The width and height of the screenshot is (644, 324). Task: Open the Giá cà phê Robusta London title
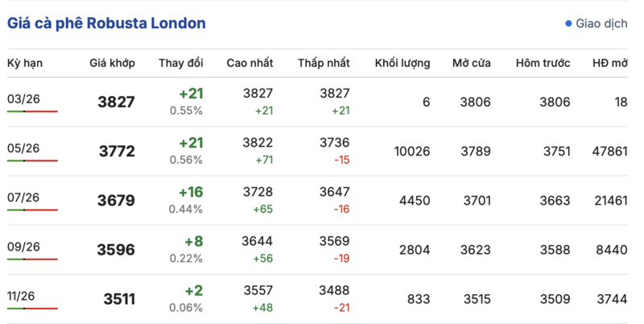[x=106, y=23]
